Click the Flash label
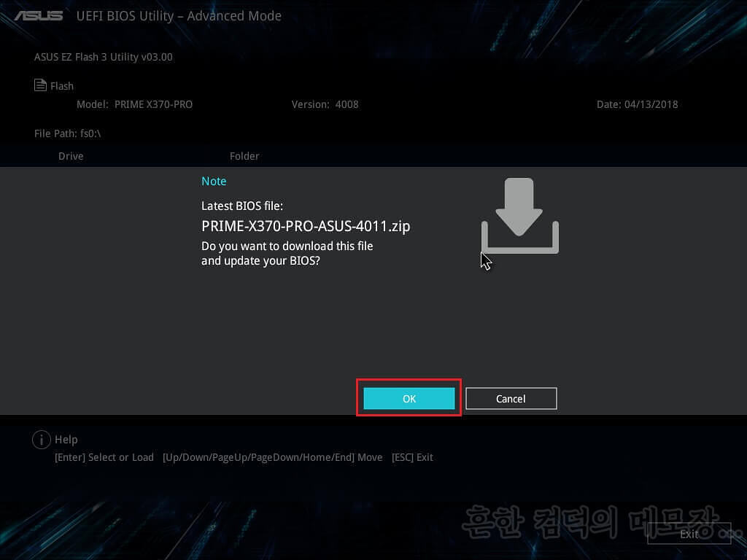Viewport: 747px width, 560px height. [x=62, y=86]
